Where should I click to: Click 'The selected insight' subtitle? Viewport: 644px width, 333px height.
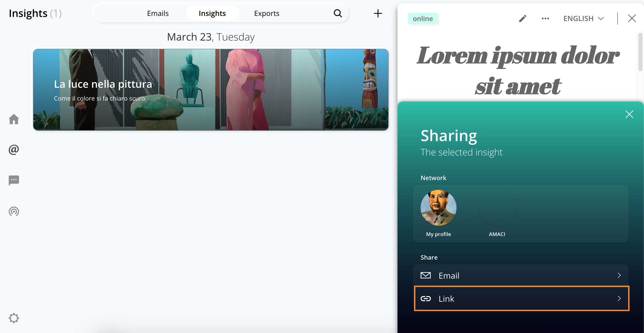tap(461, 152)
